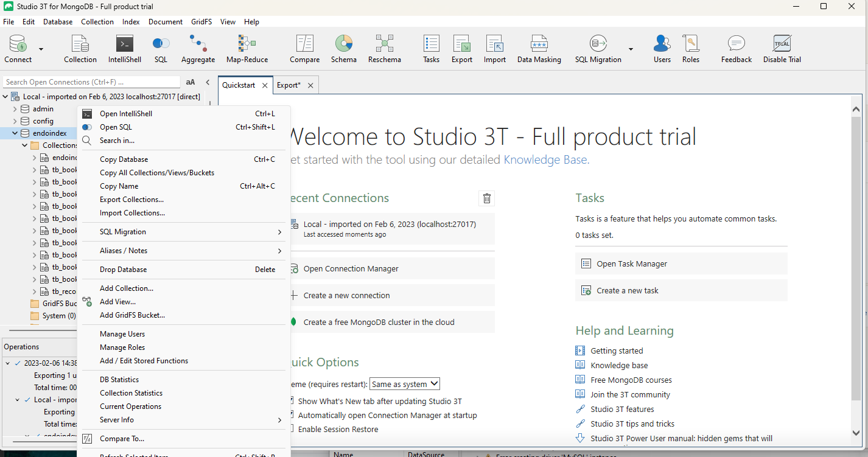868x457 pixels.
Task: Collapse the connection tree panel arrow
Action: click(x=208, y=82)
